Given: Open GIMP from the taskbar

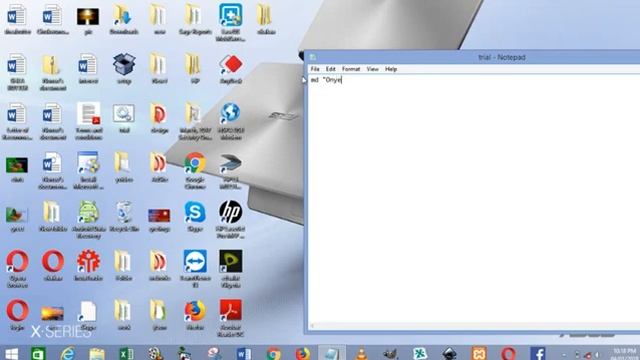Looking at the screenshot, I should coord(390,353).
